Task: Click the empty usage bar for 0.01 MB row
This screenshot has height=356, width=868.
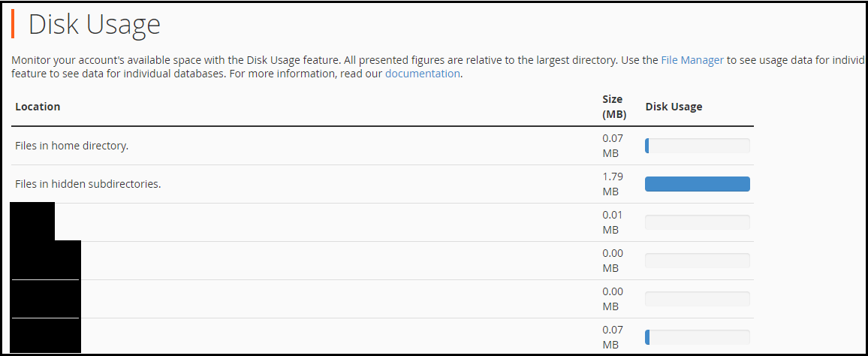Action: click(x=697, y=222)
